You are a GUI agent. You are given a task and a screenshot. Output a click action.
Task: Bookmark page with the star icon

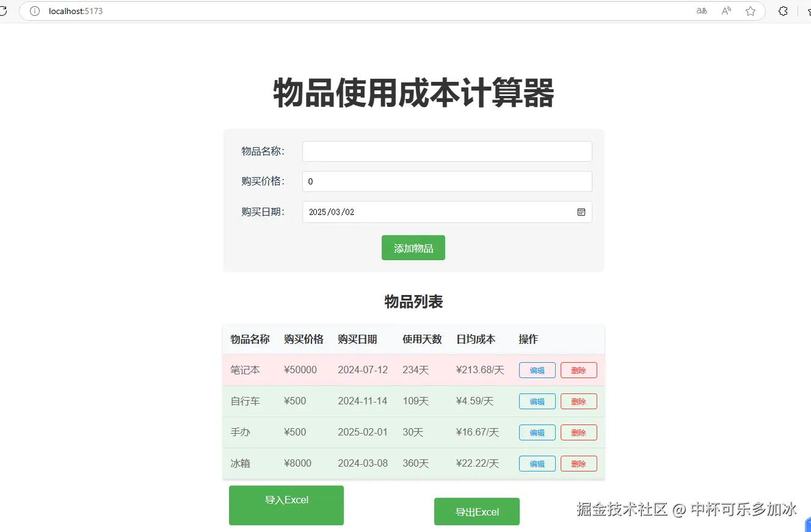(x=751, y=11)
